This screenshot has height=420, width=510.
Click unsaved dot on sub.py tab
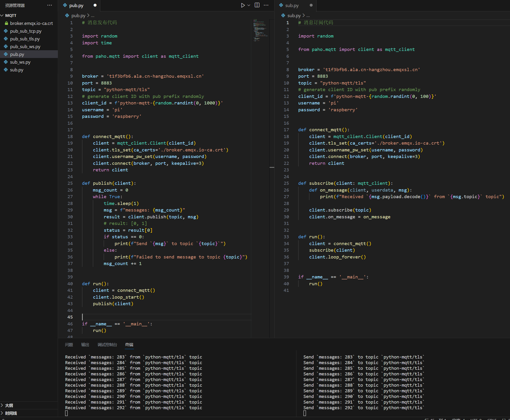coord(311,5)
